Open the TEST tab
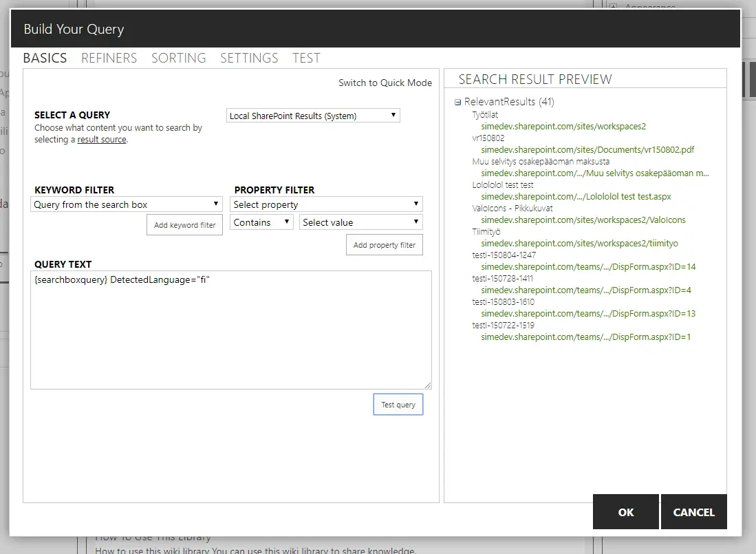The image size is (756, 554). 306,58
